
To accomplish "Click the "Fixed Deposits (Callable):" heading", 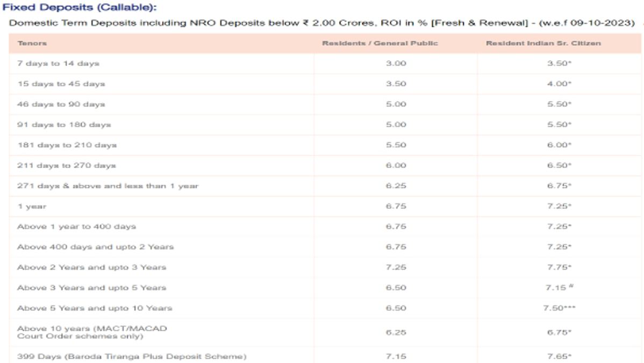I will (x=80, y=8).
